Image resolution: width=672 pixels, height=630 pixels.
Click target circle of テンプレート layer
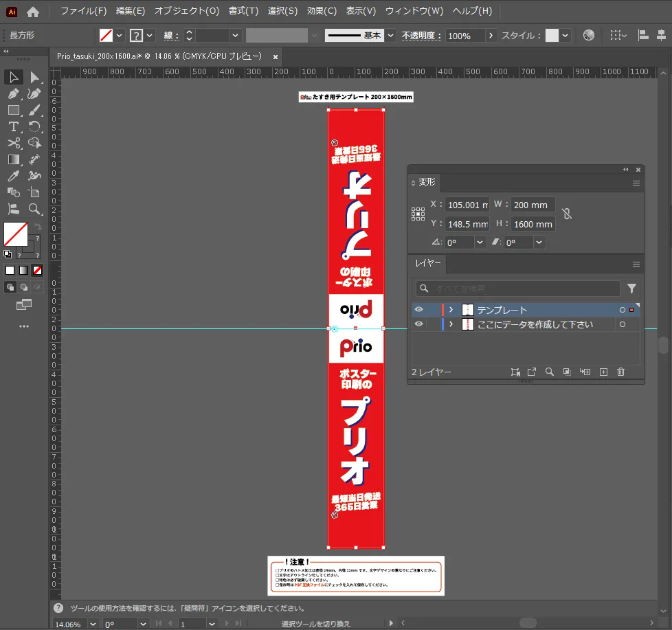(x=623, y=310)
